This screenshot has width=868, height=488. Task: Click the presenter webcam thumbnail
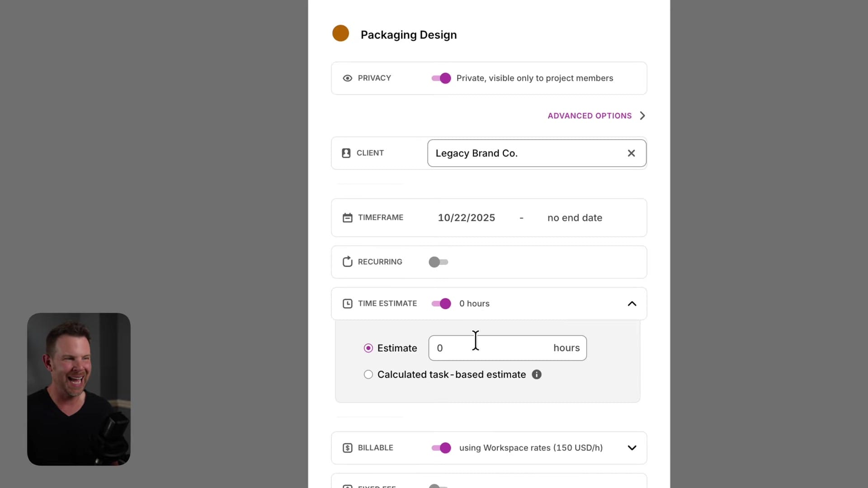coord(79,389)
